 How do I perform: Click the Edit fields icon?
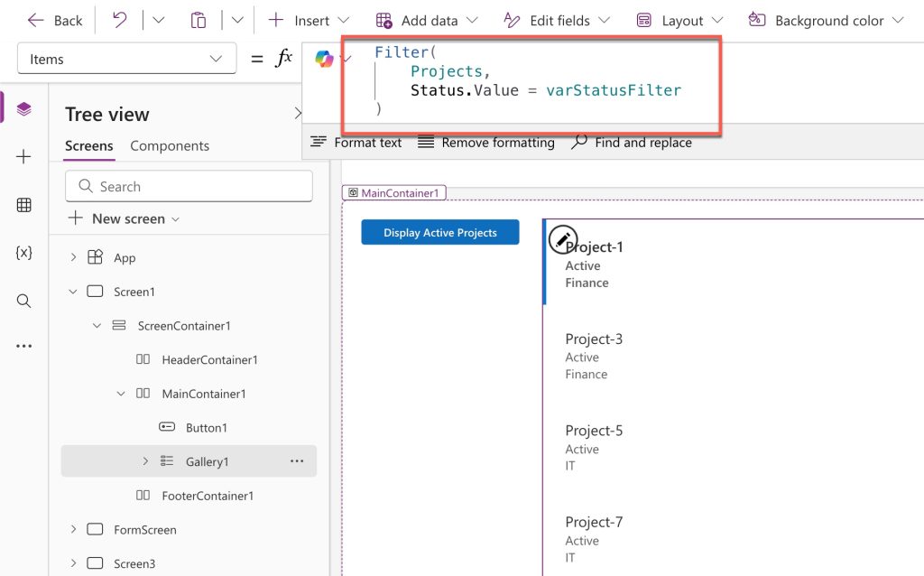[512, 21]
